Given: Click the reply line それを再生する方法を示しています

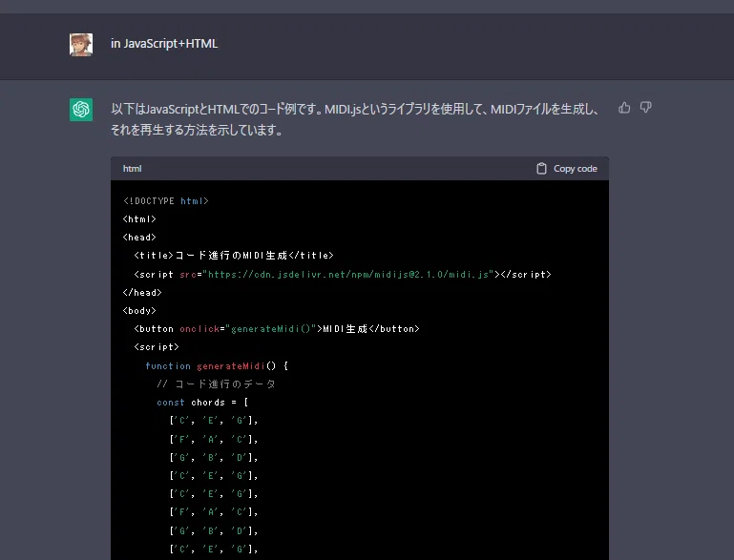Looking at the screenshot, I should click(197, 130).
